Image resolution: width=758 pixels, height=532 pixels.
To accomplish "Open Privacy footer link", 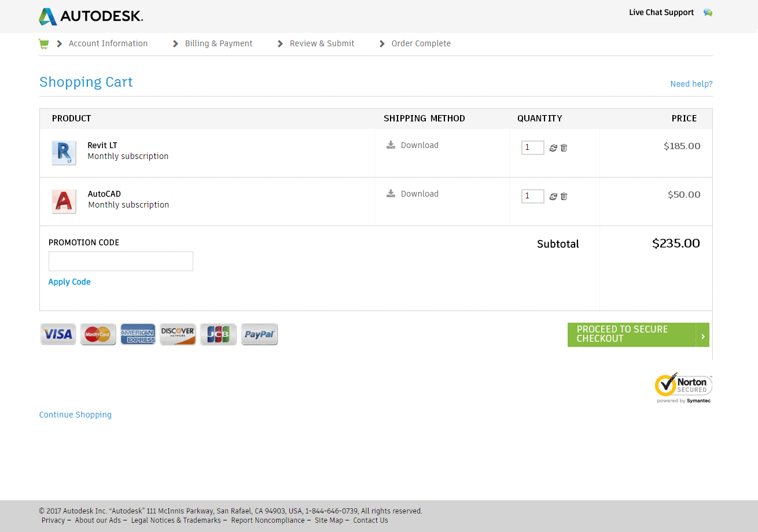I will [x=53, y=520].
